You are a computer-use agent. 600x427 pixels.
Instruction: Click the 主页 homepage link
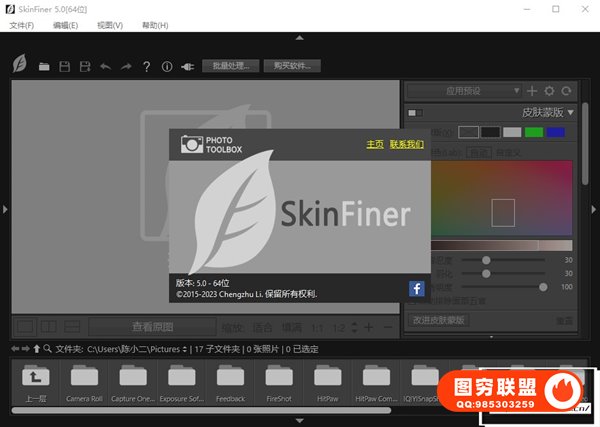click(375, 144)
